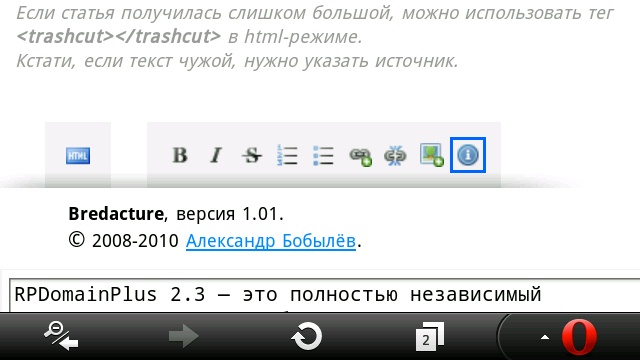
Task: Toggle bold formatting
Action: pos(180,155)
